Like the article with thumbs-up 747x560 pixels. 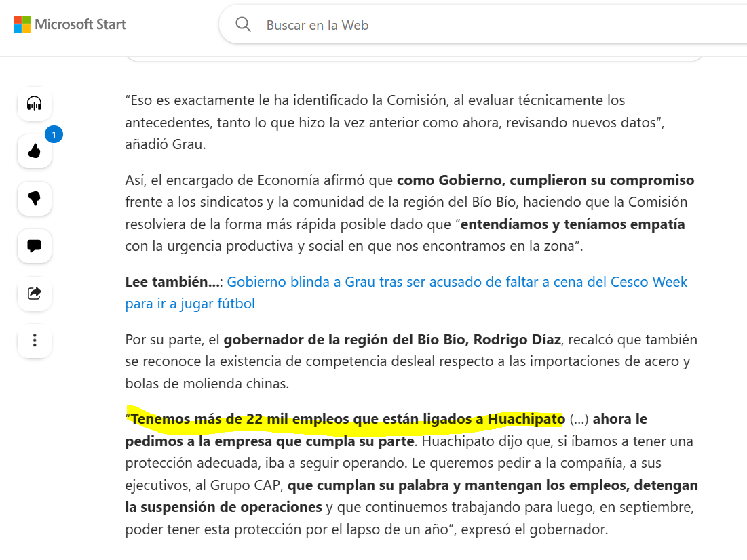coord(35,151)
